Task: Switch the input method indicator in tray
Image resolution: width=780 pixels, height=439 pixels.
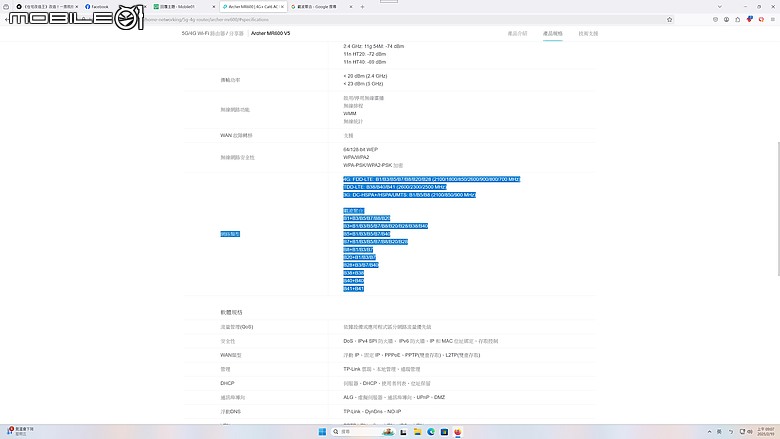Action: click(x=719, y=432)
